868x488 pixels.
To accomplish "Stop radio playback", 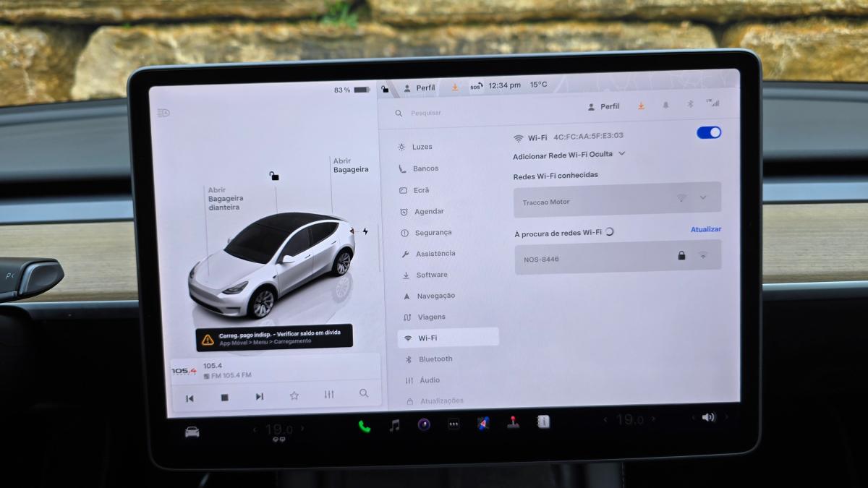I will (224, 397).
